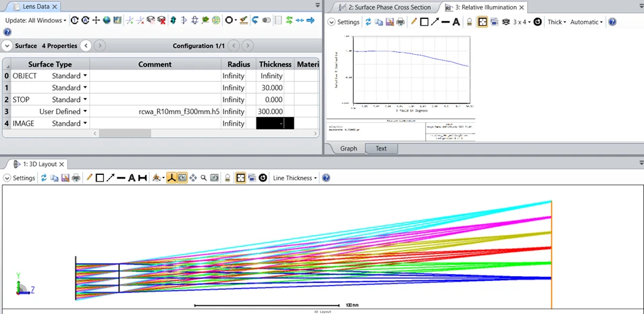Open the Update: All Windows dropdown
This screenshot has width=644, height=314.
pos(36,20)
